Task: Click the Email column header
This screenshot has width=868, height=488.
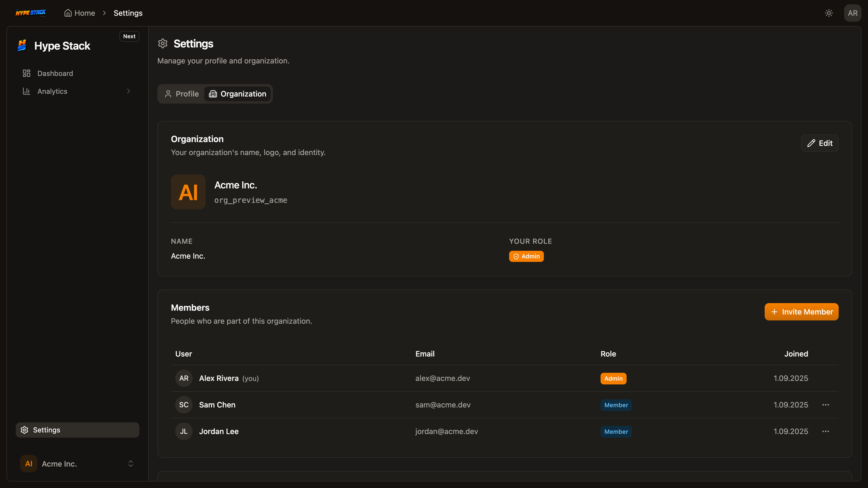Action: (425, 354)
